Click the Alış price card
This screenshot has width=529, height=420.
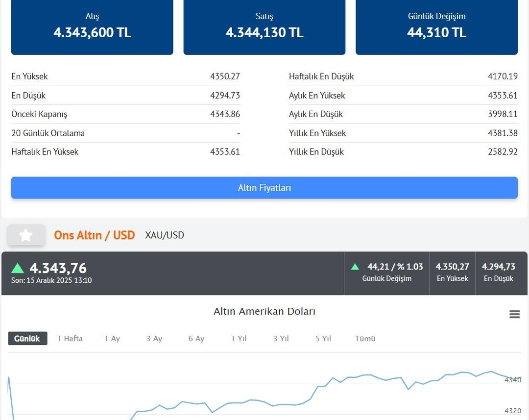92,26
